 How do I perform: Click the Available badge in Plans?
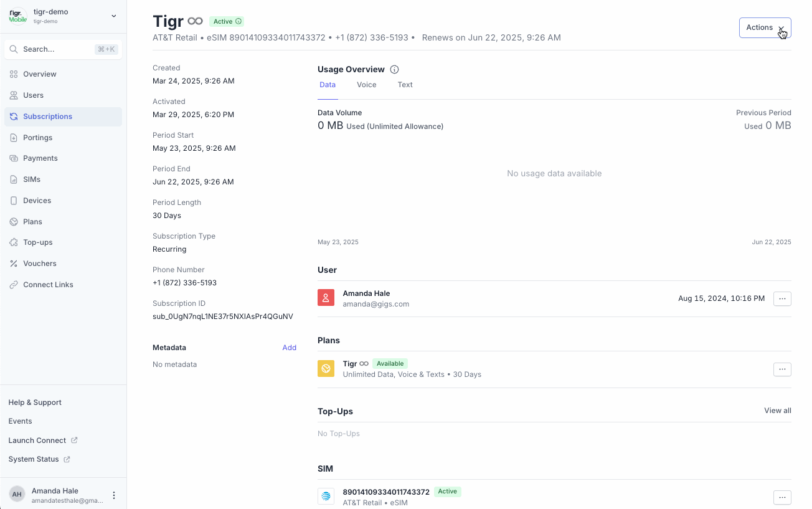click(x=390, y=363)
